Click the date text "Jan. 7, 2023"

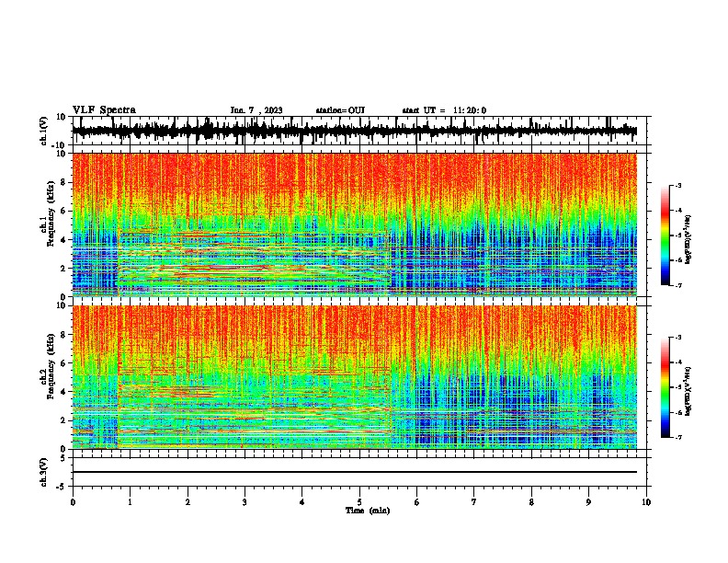coord(256,110)
